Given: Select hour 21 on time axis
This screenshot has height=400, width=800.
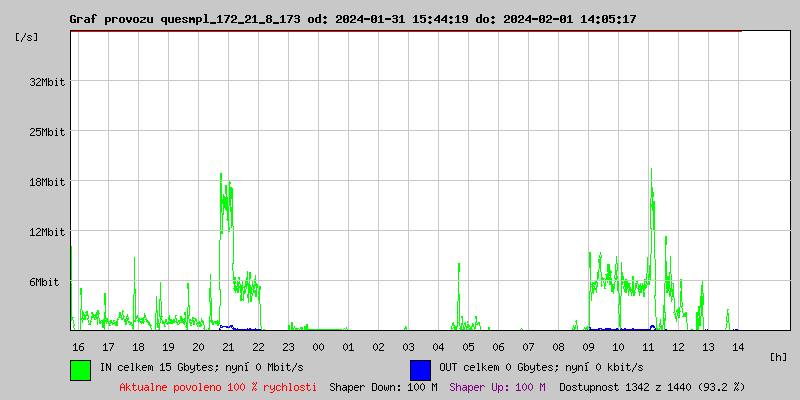Looking at the screenshot, I should tap(228, 347).
